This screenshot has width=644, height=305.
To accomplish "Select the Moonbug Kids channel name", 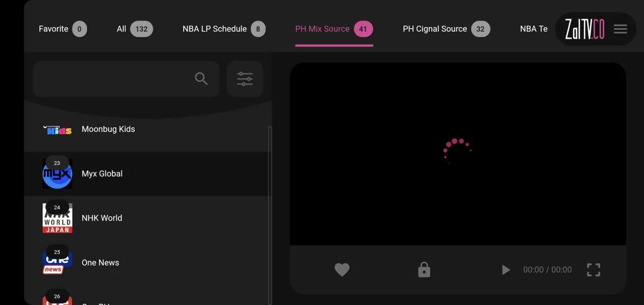I will click(x=108, y=129).
